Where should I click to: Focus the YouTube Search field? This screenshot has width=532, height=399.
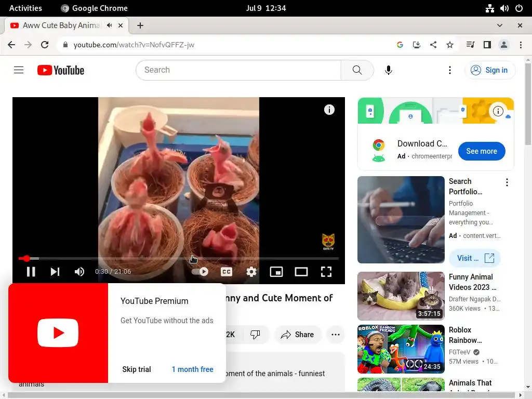(238, 70)
